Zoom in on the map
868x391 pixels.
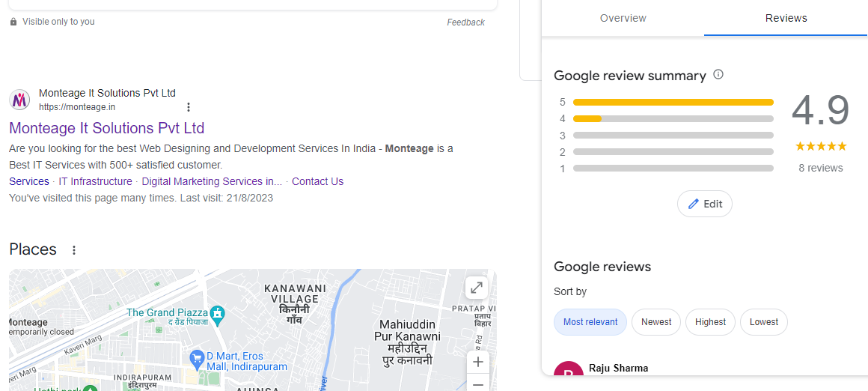[x=477, y=363]
